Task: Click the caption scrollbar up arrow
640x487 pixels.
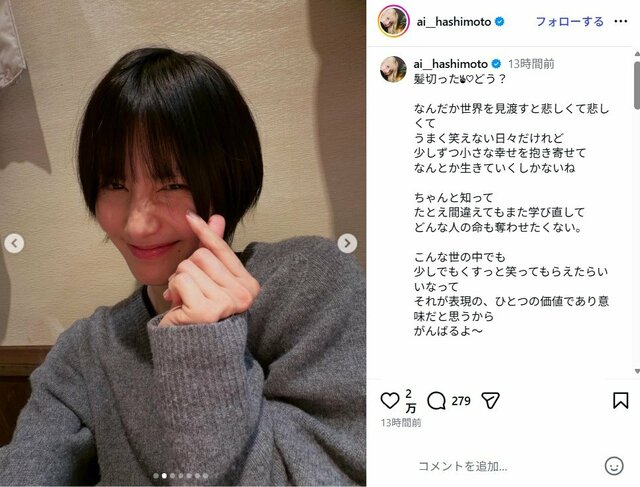Action: click(637, 53)
